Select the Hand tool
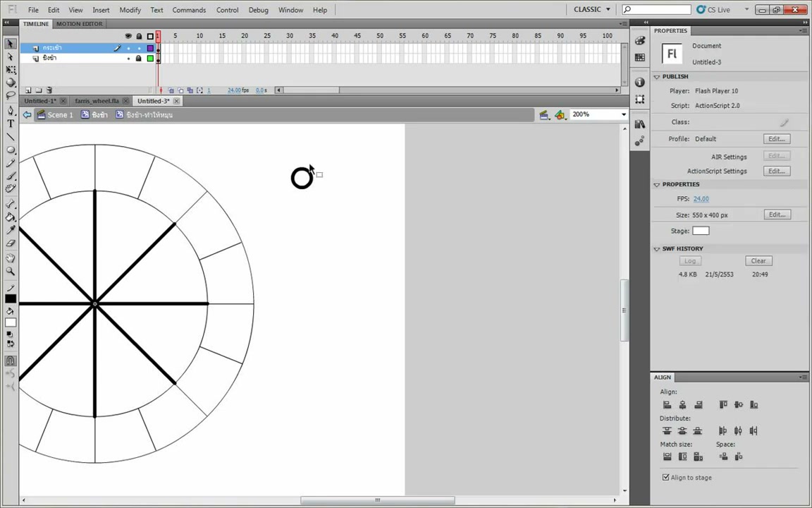The image size is (812, 508). point(11,258)
